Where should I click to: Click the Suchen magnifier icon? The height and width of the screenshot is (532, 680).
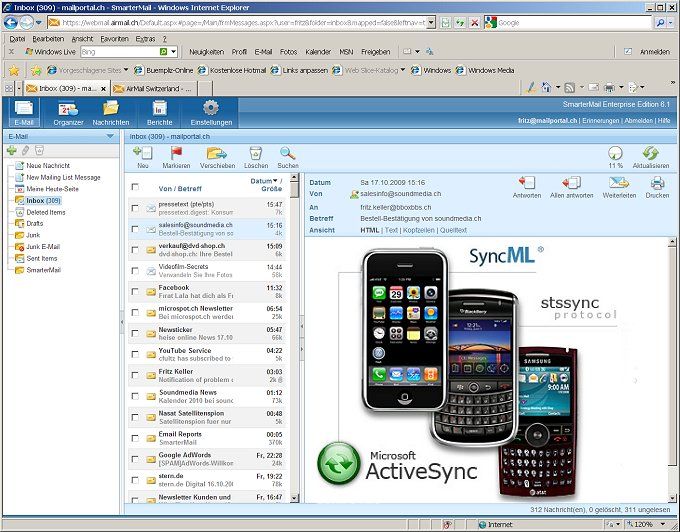[287, 153]
